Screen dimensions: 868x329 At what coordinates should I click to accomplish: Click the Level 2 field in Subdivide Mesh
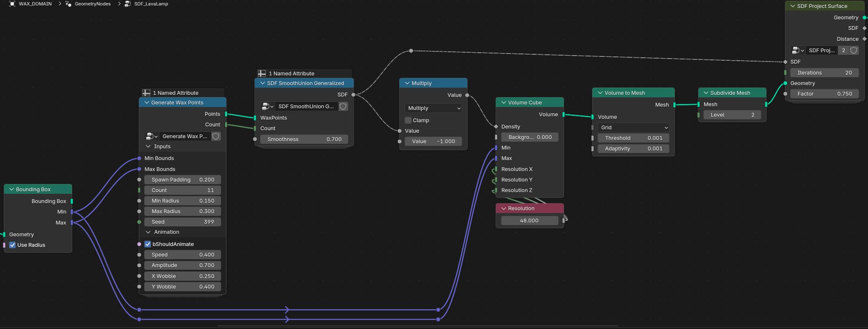click(732, 115)
